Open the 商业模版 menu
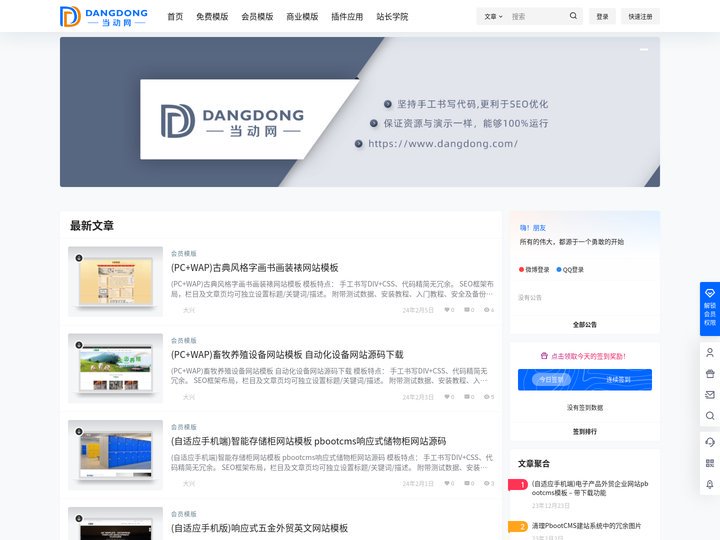This screenshot has width=720, height=540. (302, 17)
